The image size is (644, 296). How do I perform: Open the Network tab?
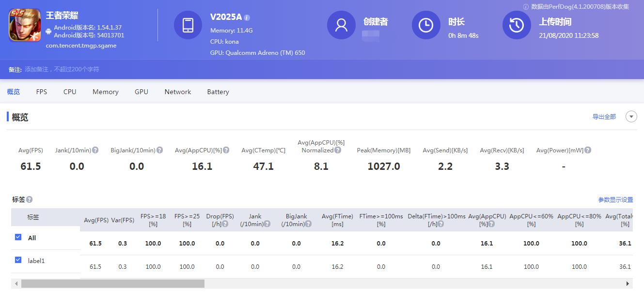coord(177,91)
